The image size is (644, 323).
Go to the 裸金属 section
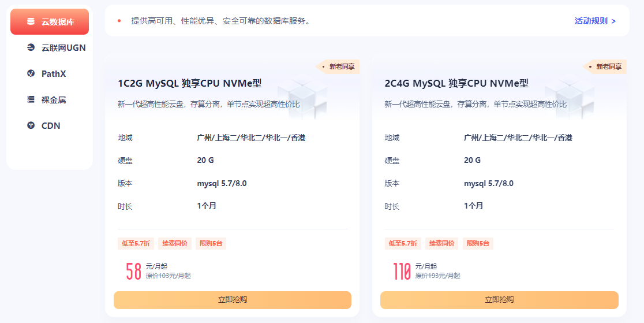pos(54,100)
